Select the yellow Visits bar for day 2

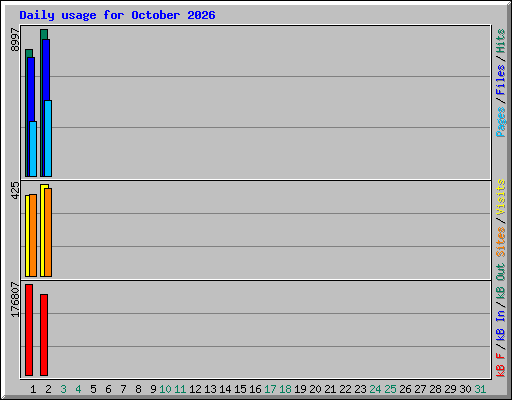[x=43, y=230]
